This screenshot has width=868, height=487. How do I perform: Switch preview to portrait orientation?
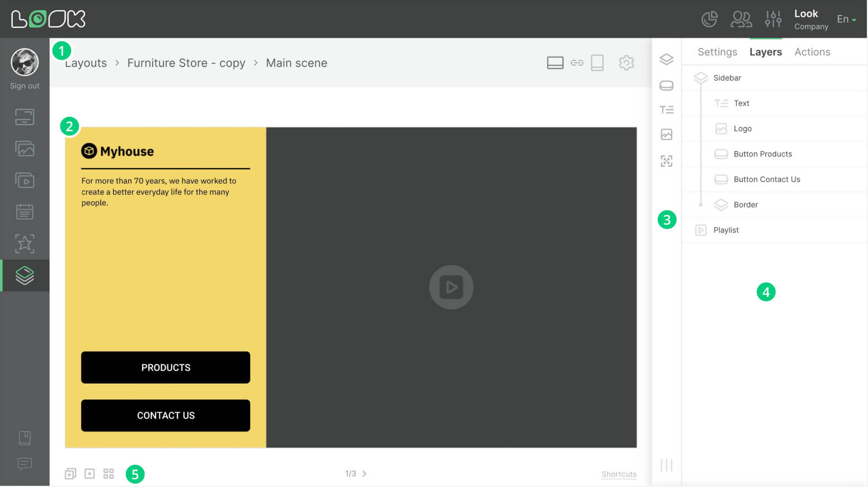click(597, 63)
